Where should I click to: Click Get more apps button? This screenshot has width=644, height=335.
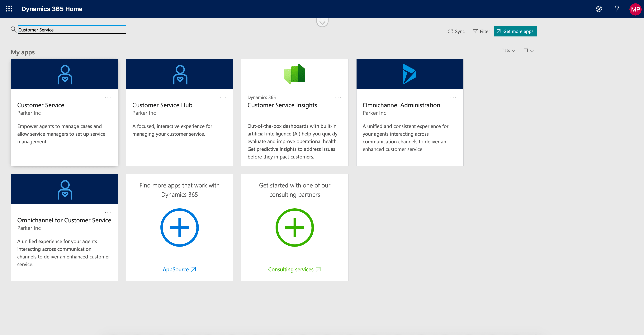pyautogui.click(x=515, y=31)
